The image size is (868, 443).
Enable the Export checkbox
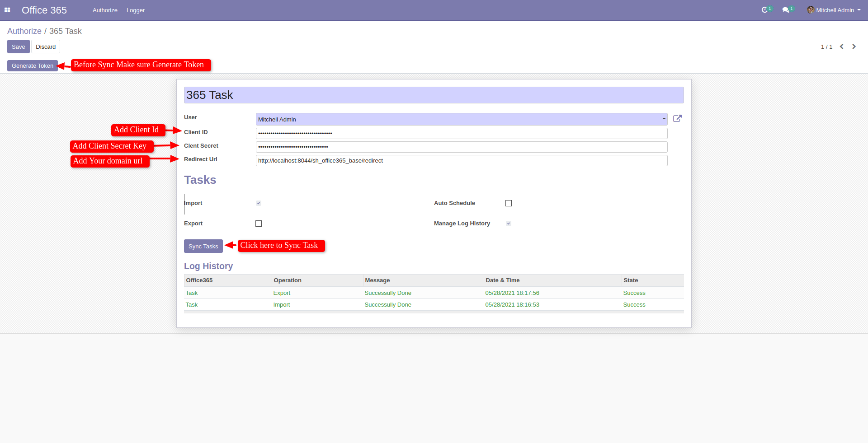[x=259, y=224]
